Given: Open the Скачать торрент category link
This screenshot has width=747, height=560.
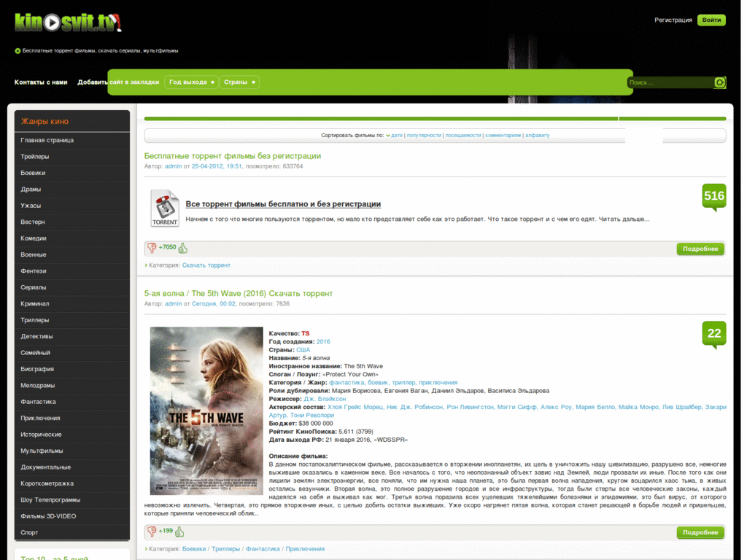Looking at the screenshot, I should pyautogui.click(x=206, y=265).
